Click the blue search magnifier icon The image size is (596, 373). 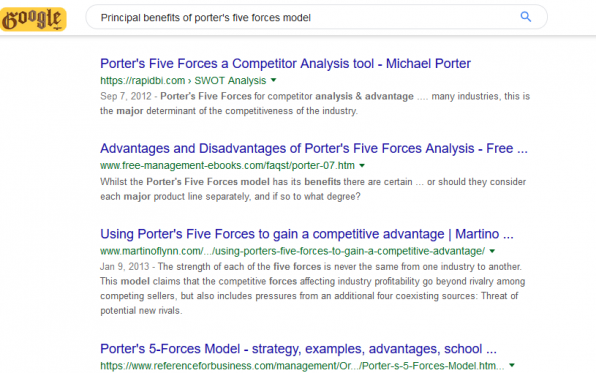click(526, 17)
